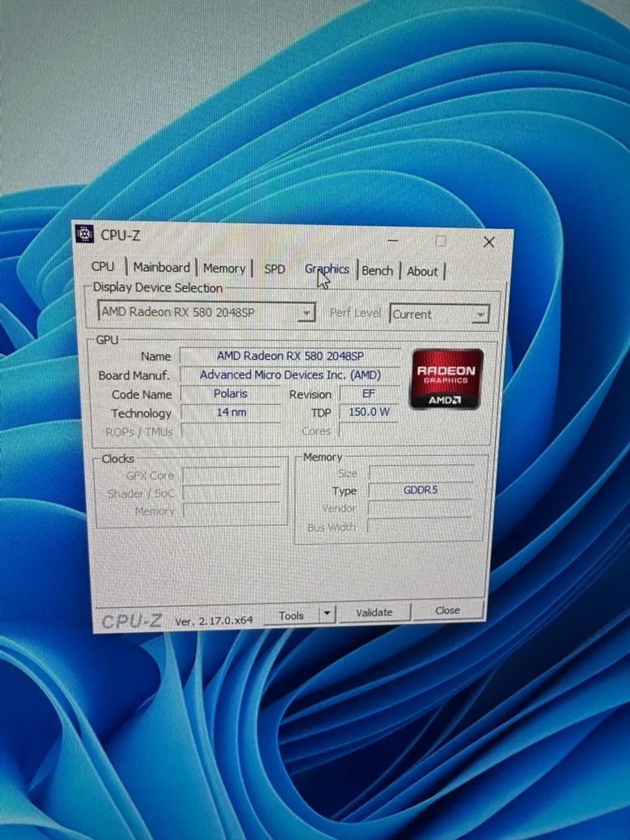Open the Bench tab
This screenshot has height=840, width=630.
(377, 270)
